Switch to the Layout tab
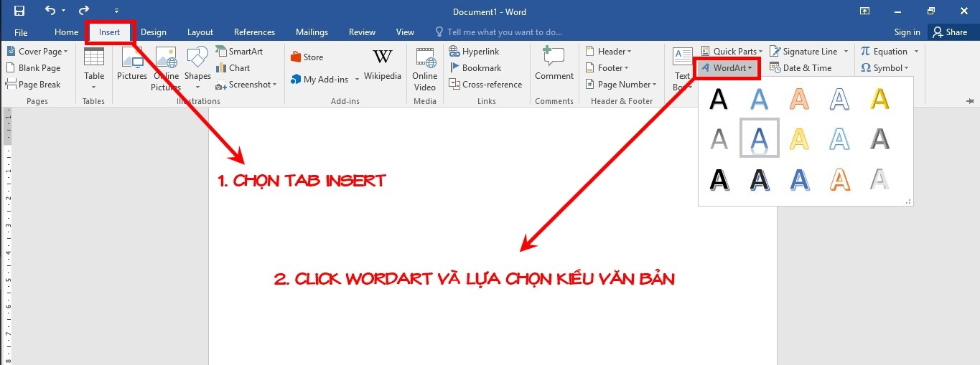The width and height of the screenshot is (980, 365). point(200,32)
